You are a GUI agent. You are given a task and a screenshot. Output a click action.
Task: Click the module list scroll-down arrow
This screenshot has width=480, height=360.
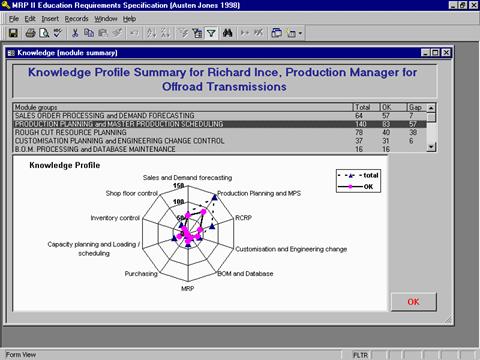(431, 147)
